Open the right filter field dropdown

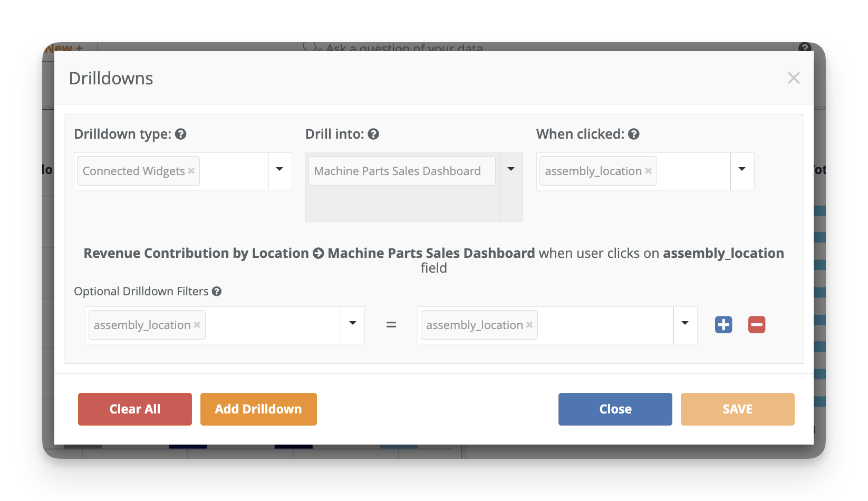685,324
